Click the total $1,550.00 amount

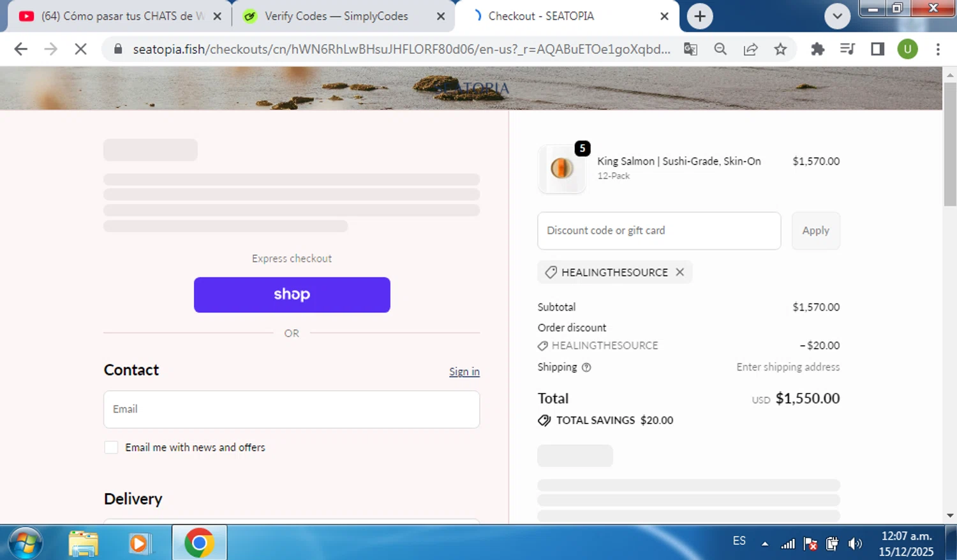[807, 399]
